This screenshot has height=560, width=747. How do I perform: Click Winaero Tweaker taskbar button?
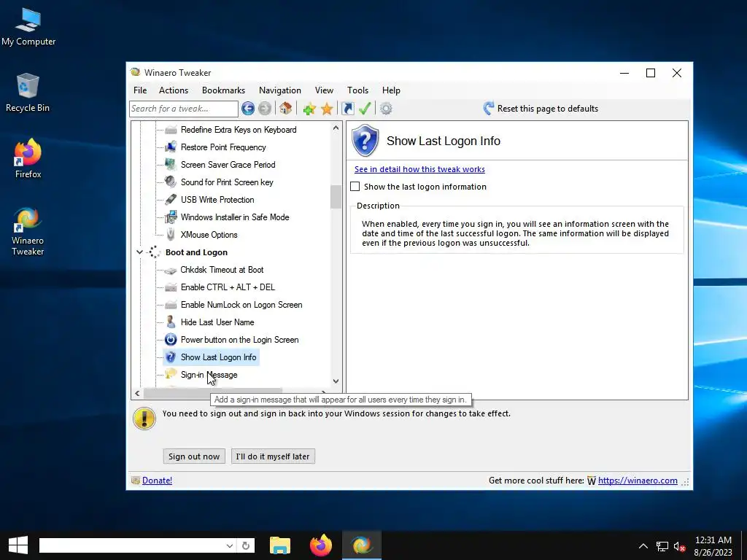pyautogui.click(x=362, y=545)
